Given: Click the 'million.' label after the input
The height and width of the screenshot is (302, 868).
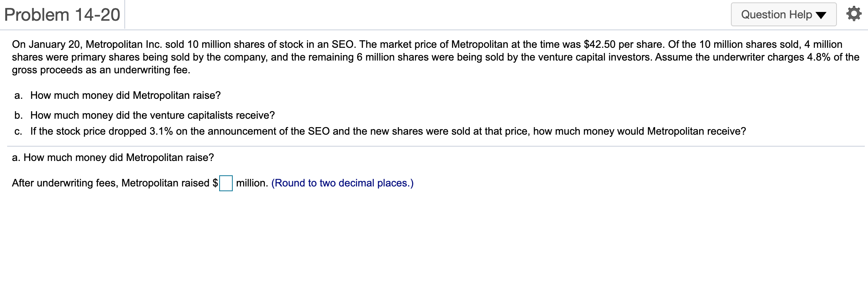Looking at the screenshot, I should pos(252,183).
